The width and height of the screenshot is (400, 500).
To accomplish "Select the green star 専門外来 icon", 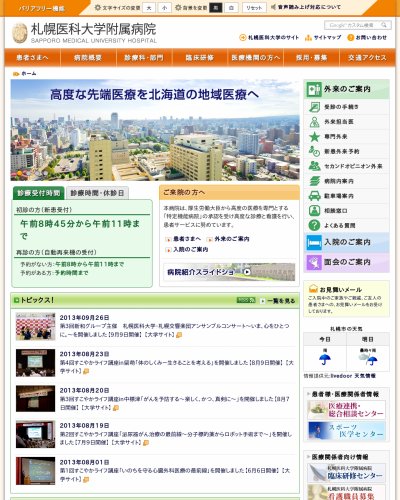I will click(314, 137).
